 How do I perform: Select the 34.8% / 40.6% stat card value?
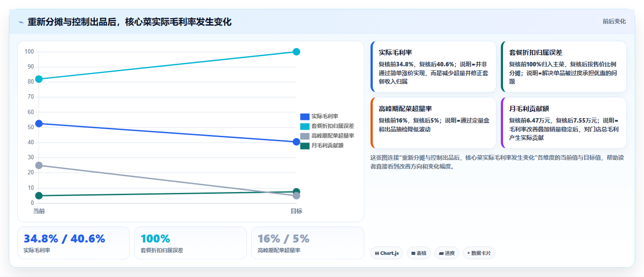pyautogui.click(x=64, y=239)
